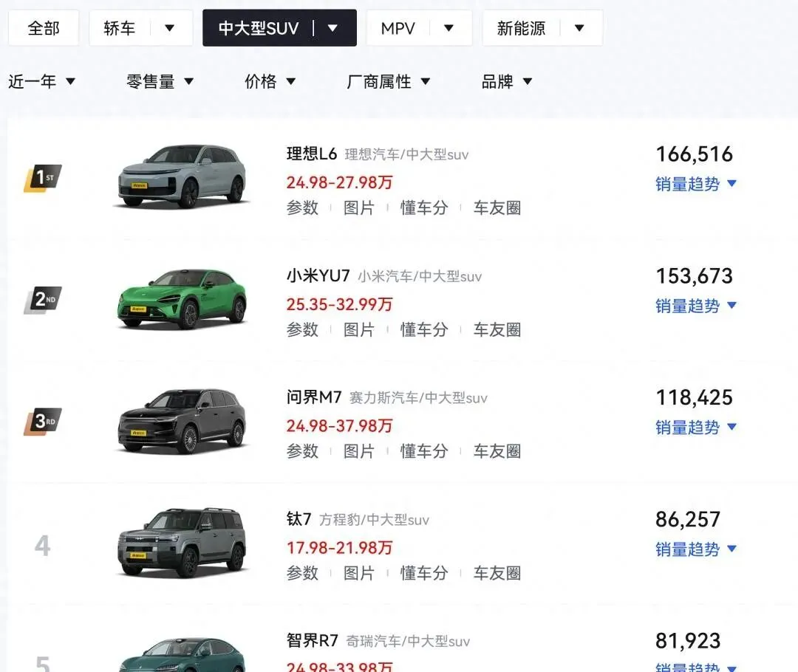798x672 pixels.
Task: Open 参数 for 小米YU7
Action: [302, 329]
